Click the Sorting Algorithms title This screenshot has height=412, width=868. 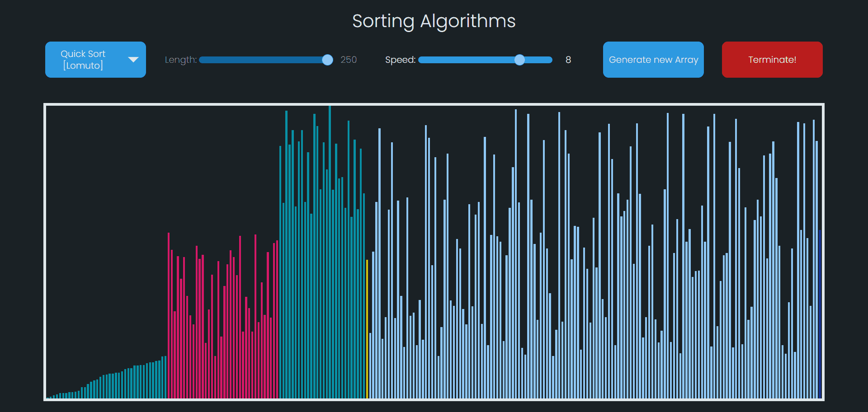coord(434,21)
